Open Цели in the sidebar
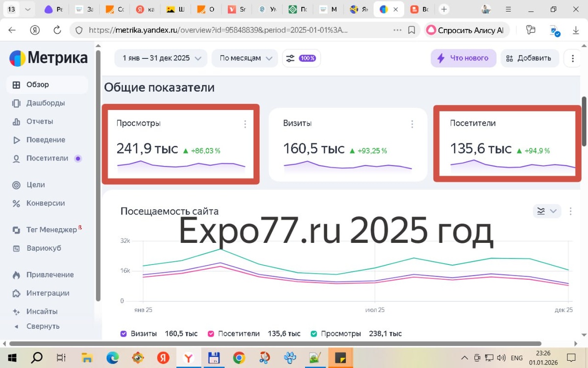This screenshot has width=588, height=368. [36, 184]
